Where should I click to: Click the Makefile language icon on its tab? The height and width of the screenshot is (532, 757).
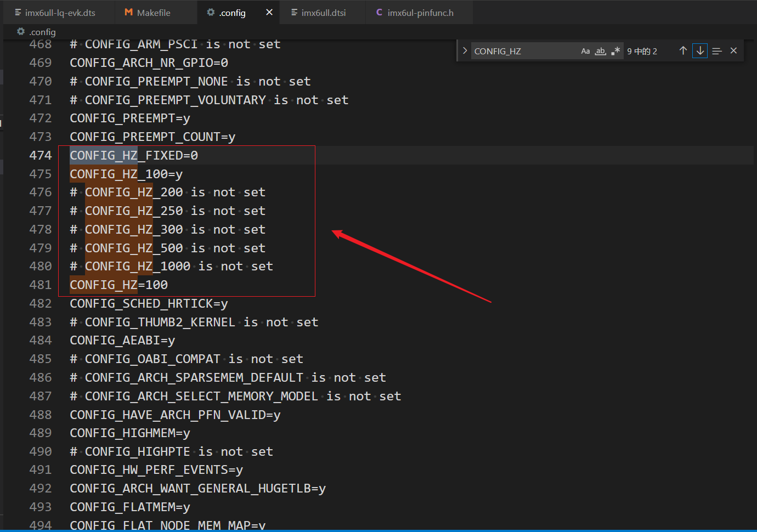coord(128,12)
